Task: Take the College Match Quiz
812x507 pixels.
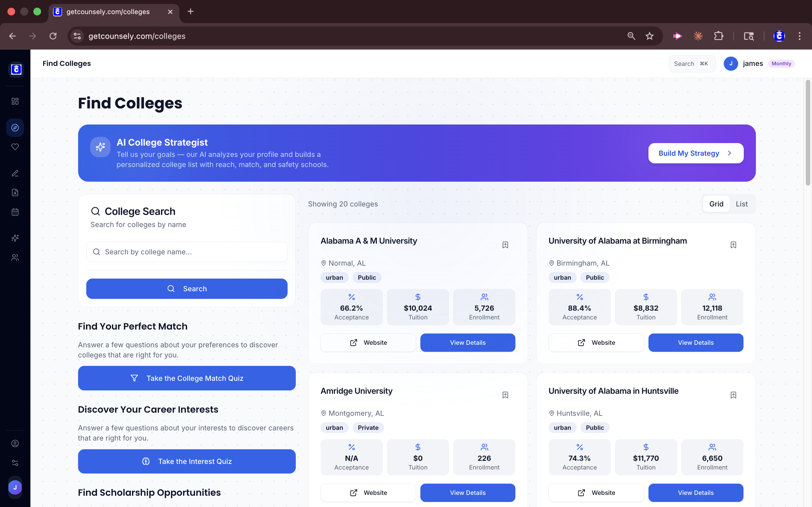Action: (x=187, y=378)
